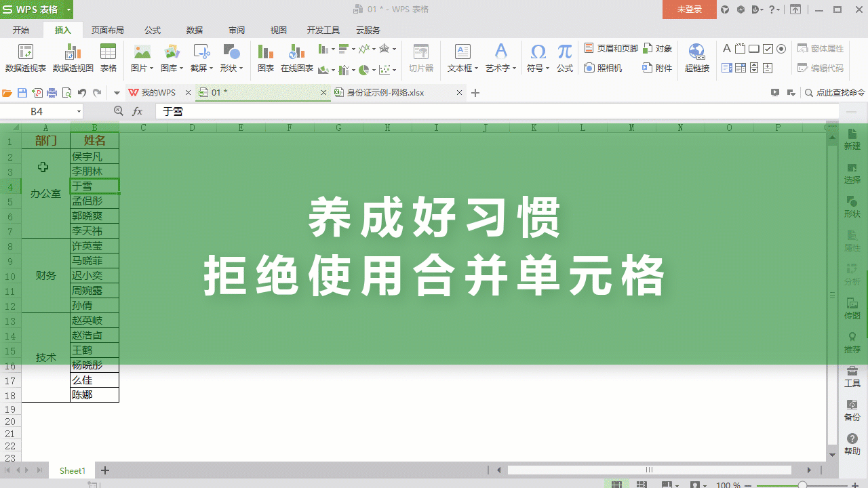Expand the Name Box dropdown arrow
868x488 pixels.
tap(79, 112)
